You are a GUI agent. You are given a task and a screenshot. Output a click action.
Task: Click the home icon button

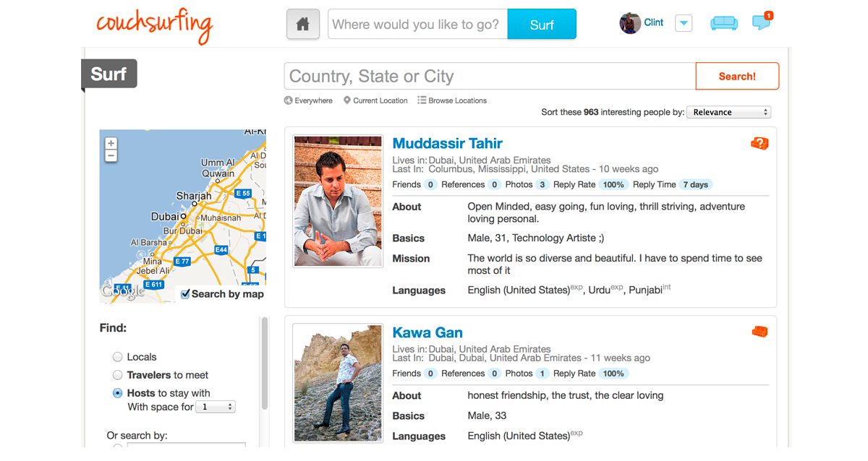303,25
